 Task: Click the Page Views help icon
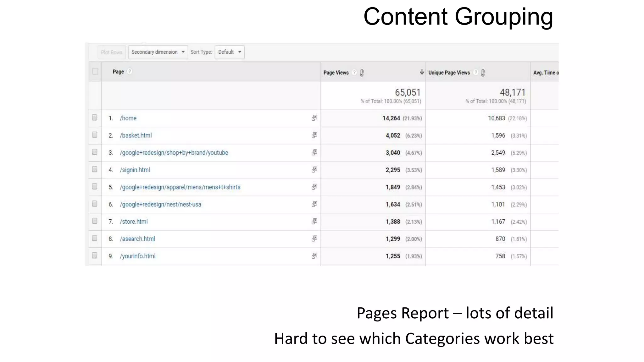tap(354, 73)
